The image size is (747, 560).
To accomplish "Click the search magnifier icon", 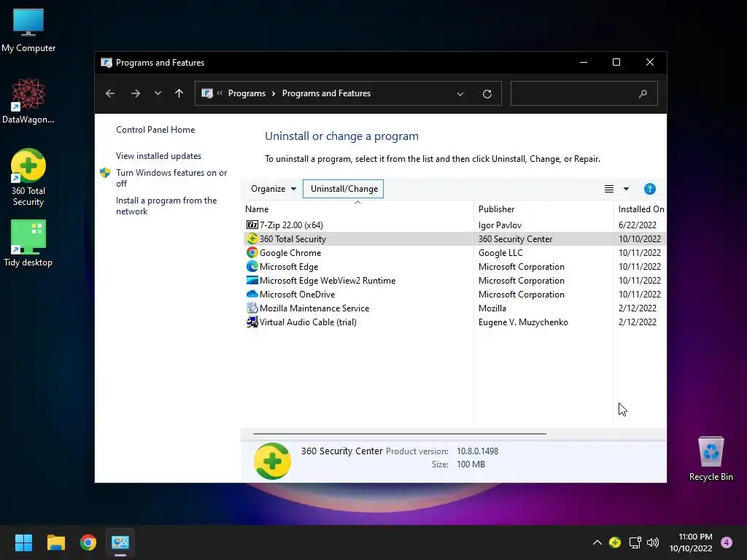I will 643,94.
